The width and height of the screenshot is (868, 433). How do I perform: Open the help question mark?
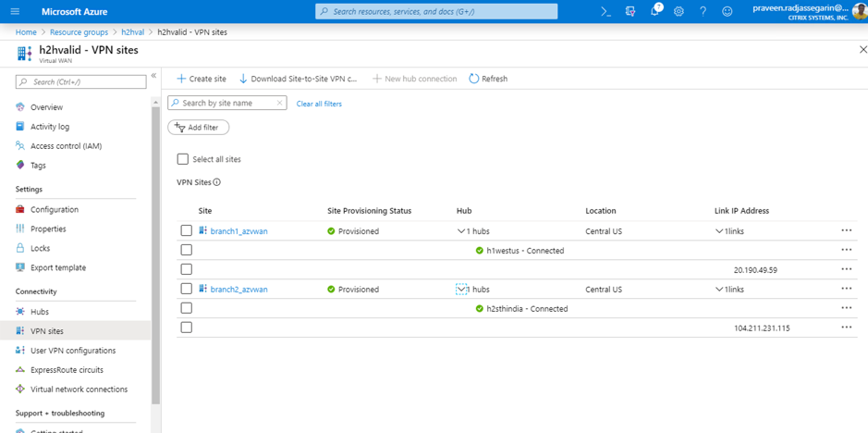[x=703, y=11]
